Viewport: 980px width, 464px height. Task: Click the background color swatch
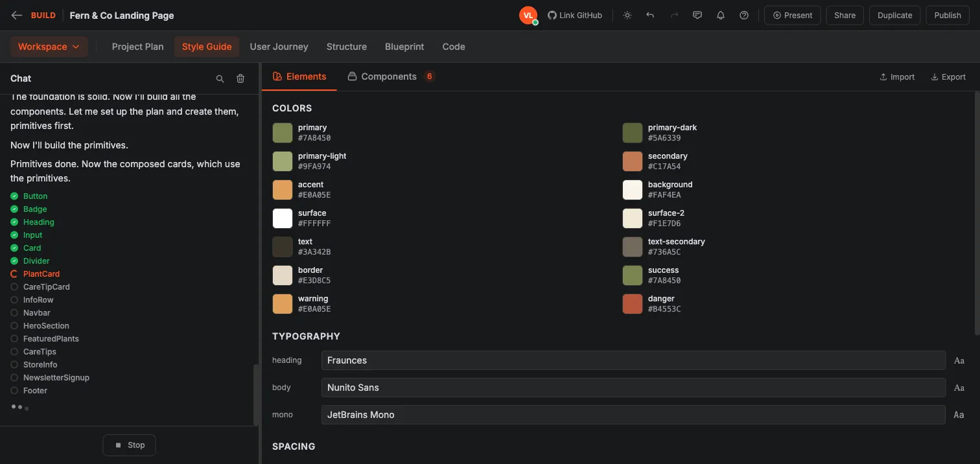point(633,190)
